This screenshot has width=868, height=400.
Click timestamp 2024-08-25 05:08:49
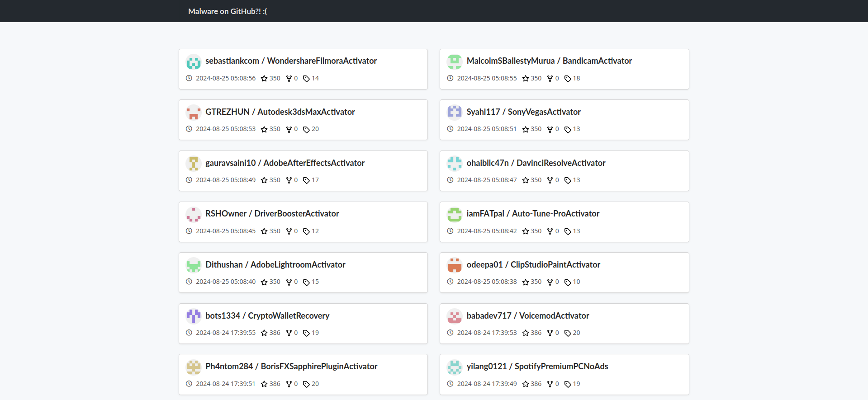pyautogui.click(x=226, y=180)
